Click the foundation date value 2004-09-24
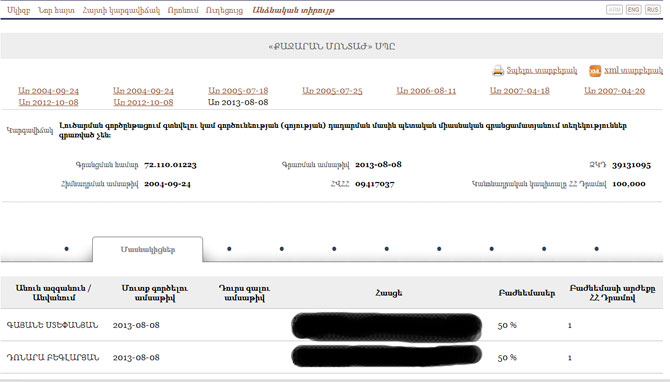Screen dimensions: 670x382 pyautogui.click(x=167, y=184)
